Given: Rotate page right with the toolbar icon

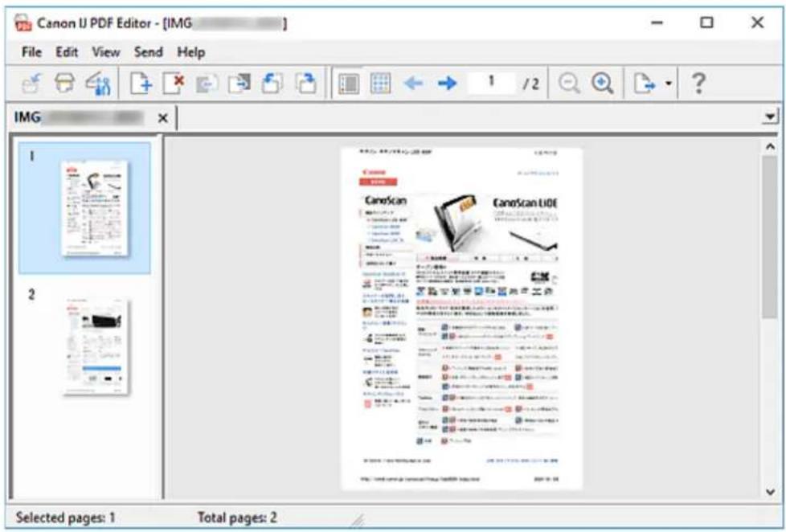Looking at the screenshot, I should click(305, 84).
